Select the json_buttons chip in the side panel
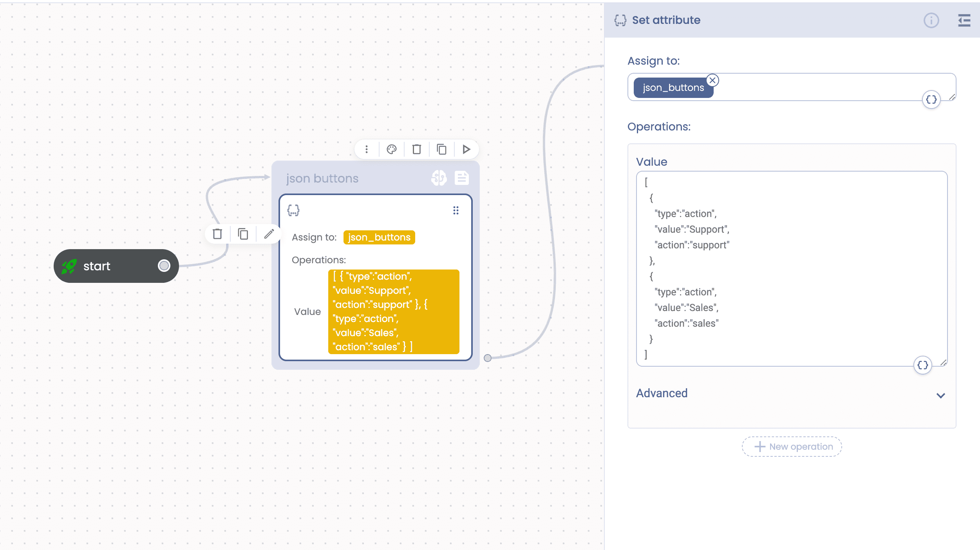 click(x=673, y=87)
